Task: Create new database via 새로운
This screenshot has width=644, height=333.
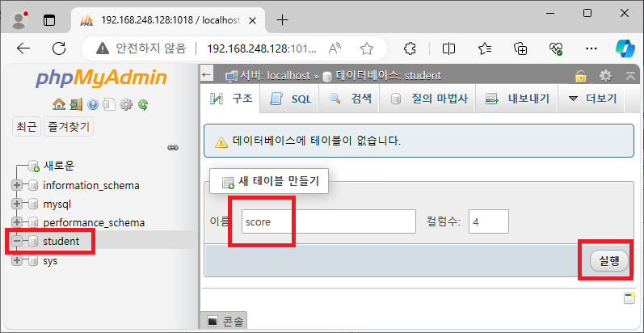Action: (59, 166)
